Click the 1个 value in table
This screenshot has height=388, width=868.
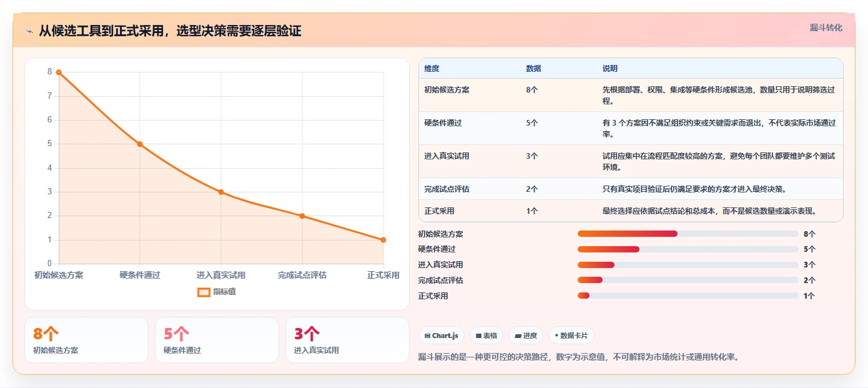click(x=531, y=211)
